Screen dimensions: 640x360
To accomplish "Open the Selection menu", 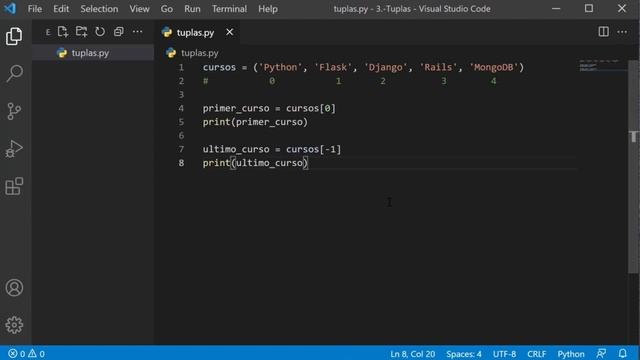I will click(99, 9).
